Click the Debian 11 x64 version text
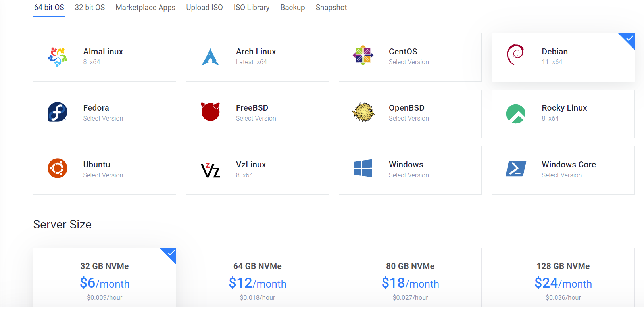This screenshot has height=309, width=644. pyautogui.click(x=552, y=62)
